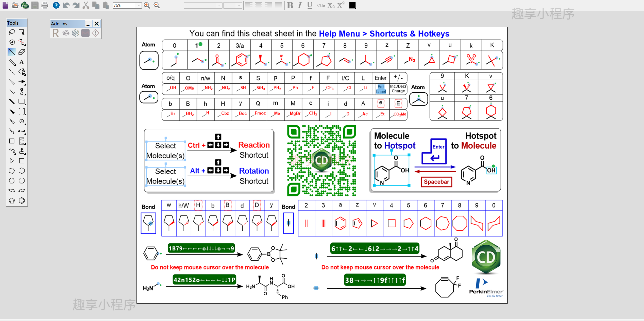Viewport: 644px width, 321px height.
Task: Print the document using the printer icon
Action: click(45, 5)
